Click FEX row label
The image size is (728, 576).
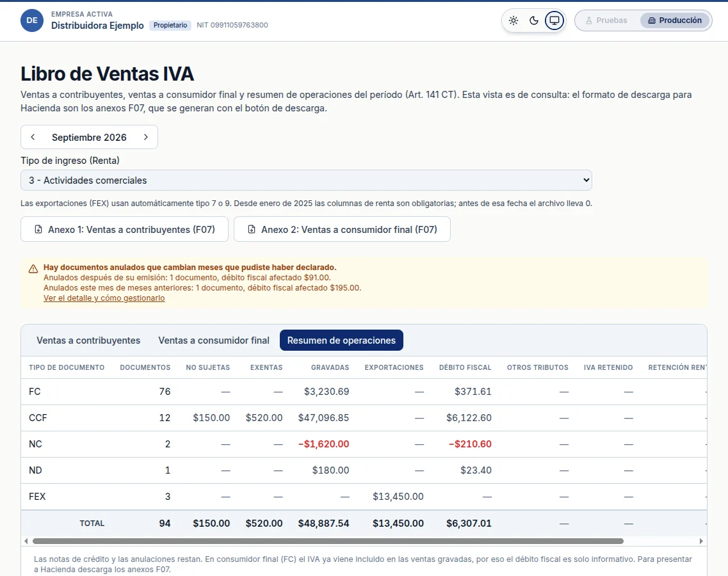point(37,496)
